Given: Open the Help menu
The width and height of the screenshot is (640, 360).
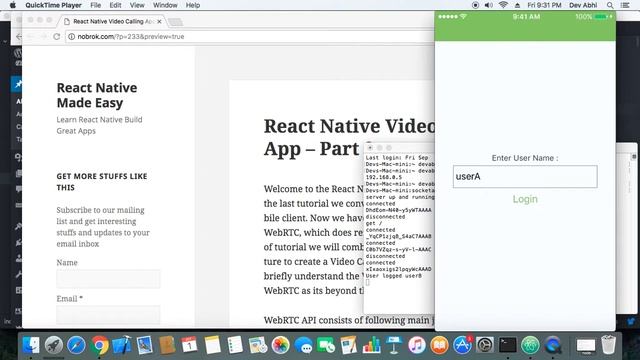Looking at the screenshot, I should [x=193, y=5].
